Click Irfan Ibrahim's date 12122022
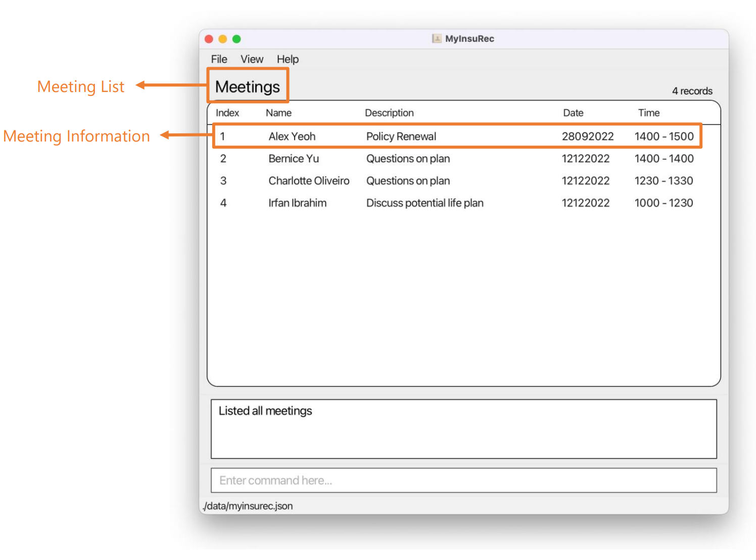Viewport: 756px width, 560px height. [x=586, y=203]
